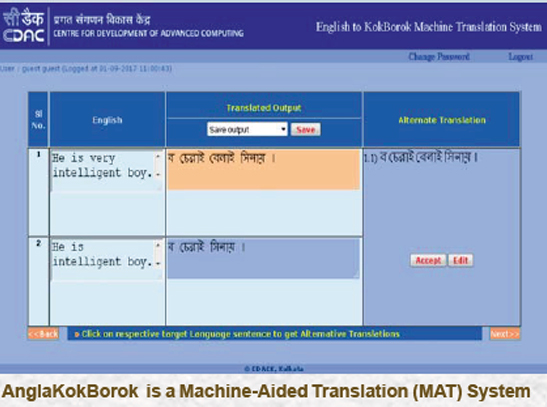The width and height of the screenshot is (547, 407).
Task: Open the Save output dropdown
Action: [247, 129]
